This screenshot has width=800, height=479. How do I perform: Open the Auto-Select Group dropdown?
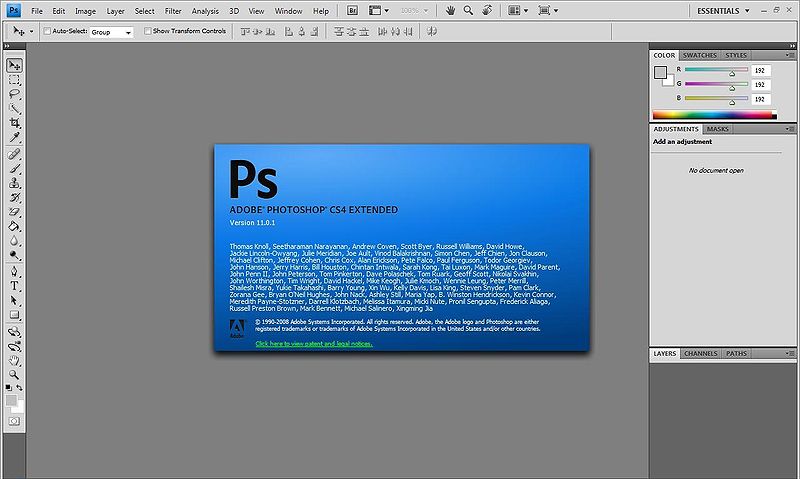coord(111,32)
